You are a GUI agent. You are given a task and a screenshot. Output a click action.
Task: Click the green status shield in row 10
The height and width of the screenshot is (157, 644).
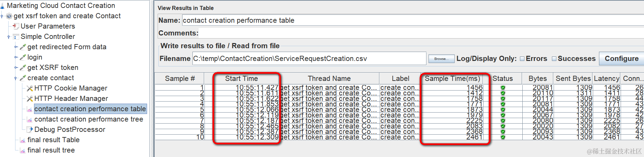(503, 137)
